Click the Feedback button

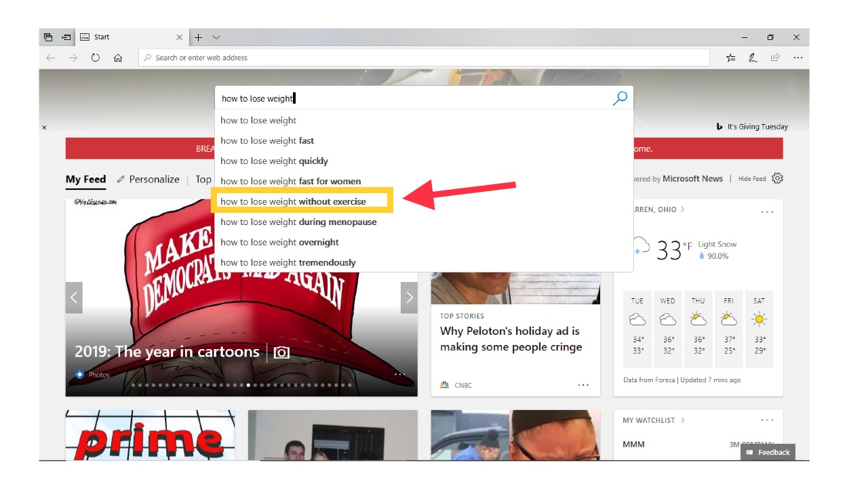(768, 452)
